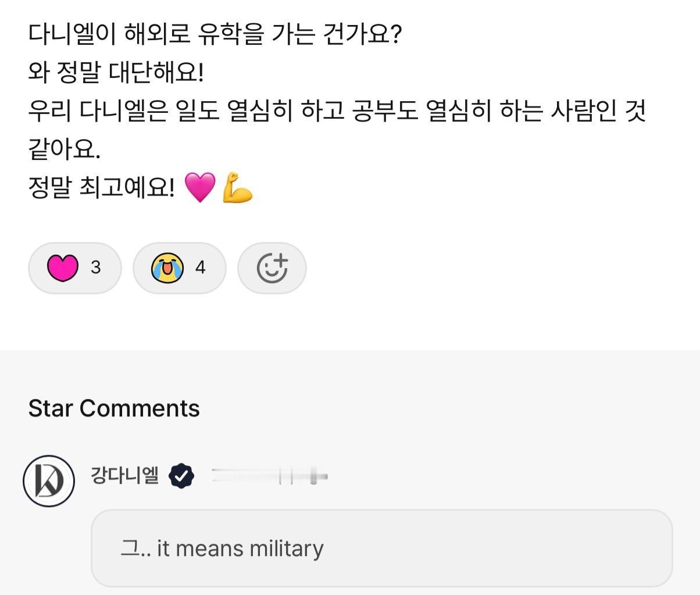Viewport: 700px width, 595px height.
Task: Click the 'it means military' comment bubble
Action: pyautogui.click(x=381, y=548)
